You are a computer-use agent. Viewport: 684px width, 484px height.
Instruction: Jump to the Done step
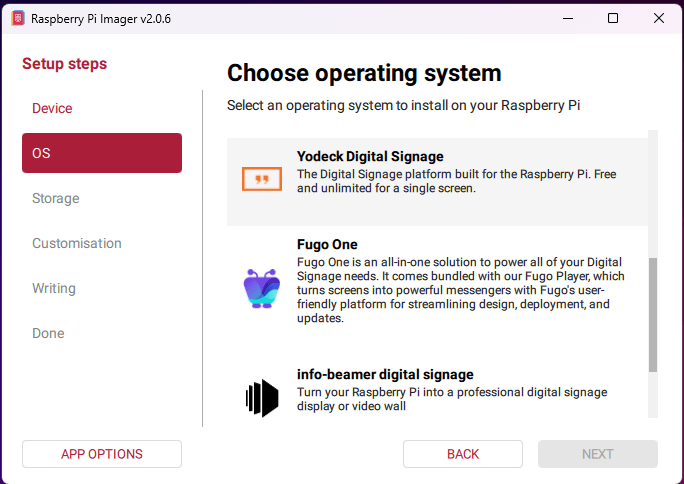[x=48, y=333]
